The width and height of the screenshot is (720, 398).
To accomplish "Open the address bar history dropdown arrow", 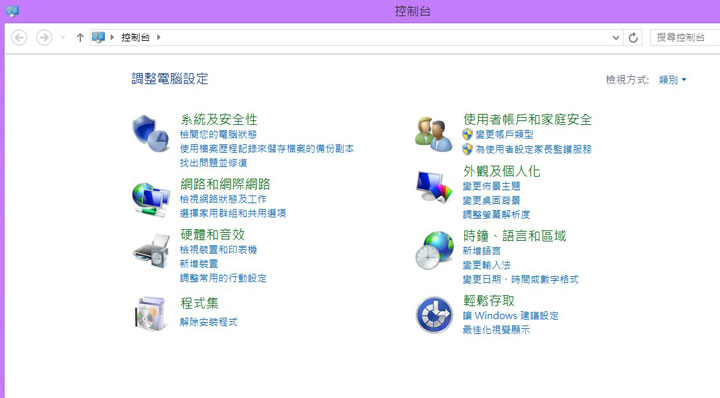I will coord(616,38).
